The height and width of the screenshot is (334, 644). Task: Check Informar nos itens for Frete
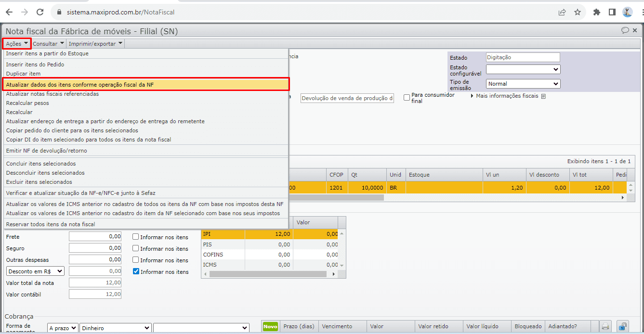(136, 237)
